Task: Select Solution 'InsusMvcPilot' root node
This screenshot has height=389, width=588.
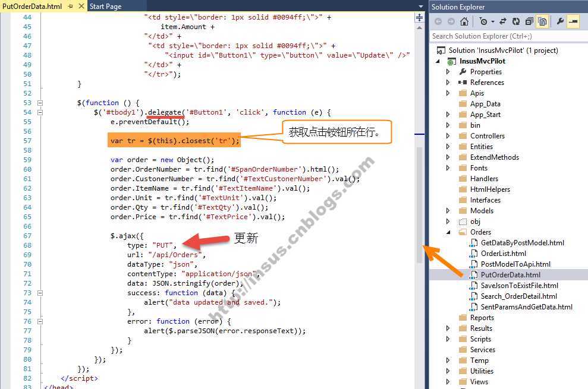Action: (x=503, y=50)
